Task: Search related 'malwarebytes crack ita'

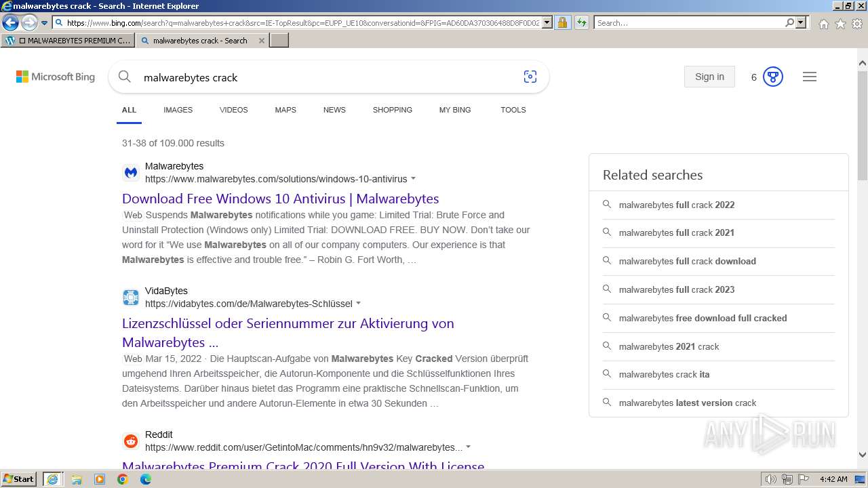Action: 718,374
